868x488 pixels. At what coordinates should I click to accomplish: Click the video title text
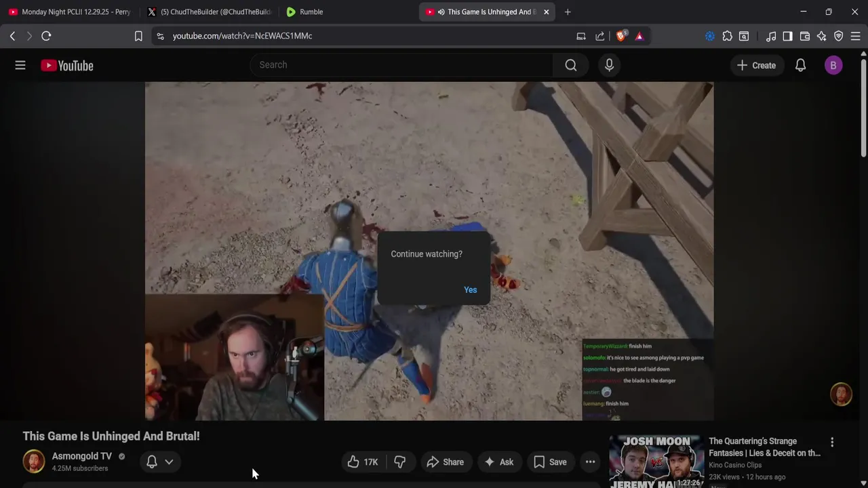coord(111,436)
